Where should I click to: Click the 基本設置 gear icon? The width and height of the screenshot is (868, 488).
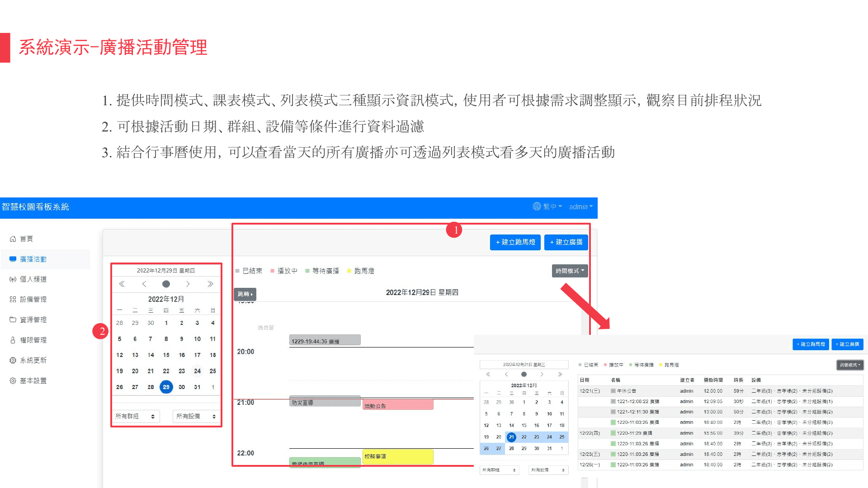click(x=13, y=380)
